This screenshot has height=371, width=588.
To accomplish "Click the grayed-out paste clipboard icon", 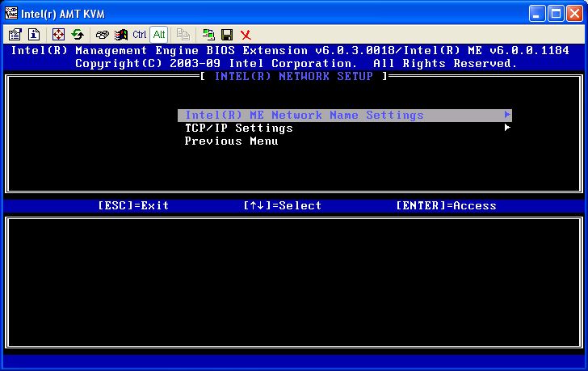I will point(183,35).
